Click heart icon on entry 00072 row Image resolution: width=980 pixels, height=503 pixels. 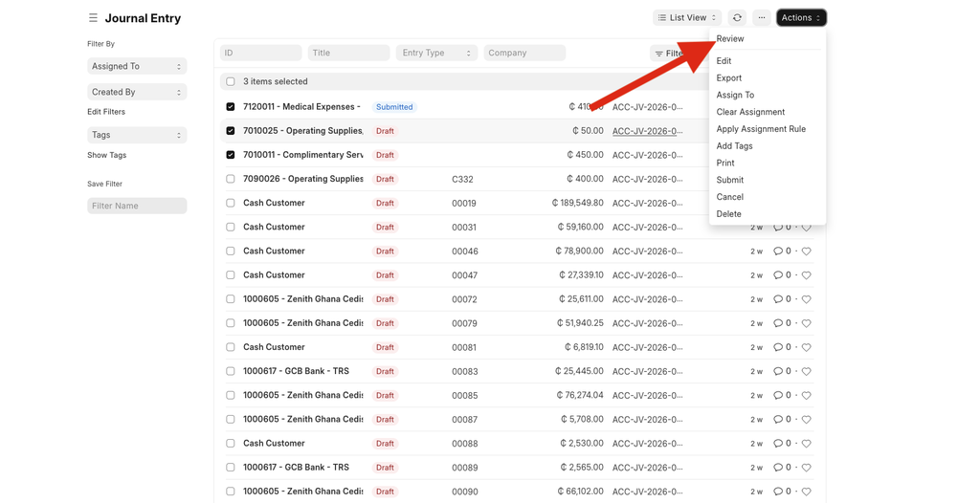pyautogui.click(x=807, y=299)
